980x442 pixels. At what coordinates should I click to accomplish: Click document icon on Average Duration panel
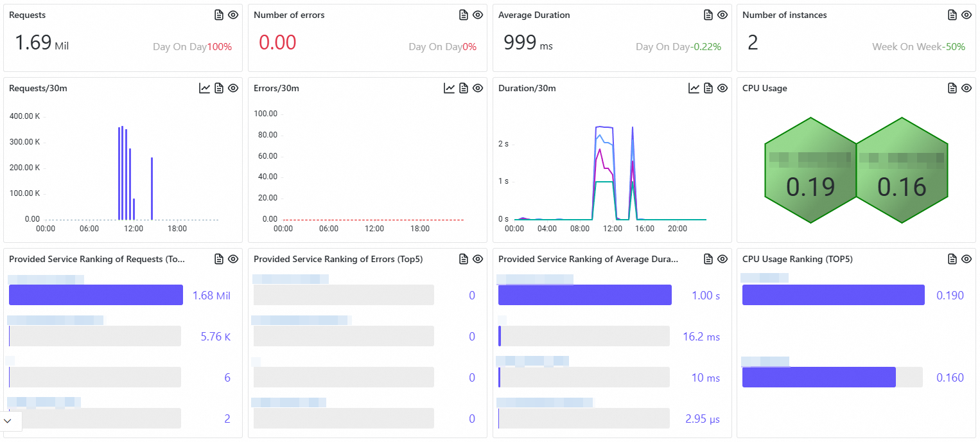(x=708, y=15)
